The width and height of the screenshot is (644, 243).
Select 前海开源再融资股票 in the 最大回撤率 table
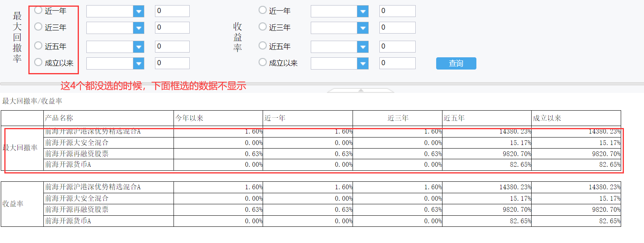click(77, 154)
